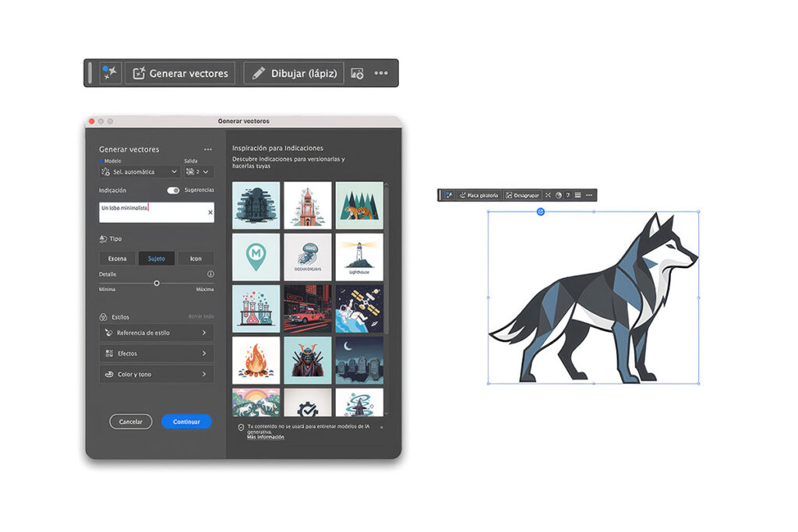Select the night graveyard thumbnail

point(359,360)
